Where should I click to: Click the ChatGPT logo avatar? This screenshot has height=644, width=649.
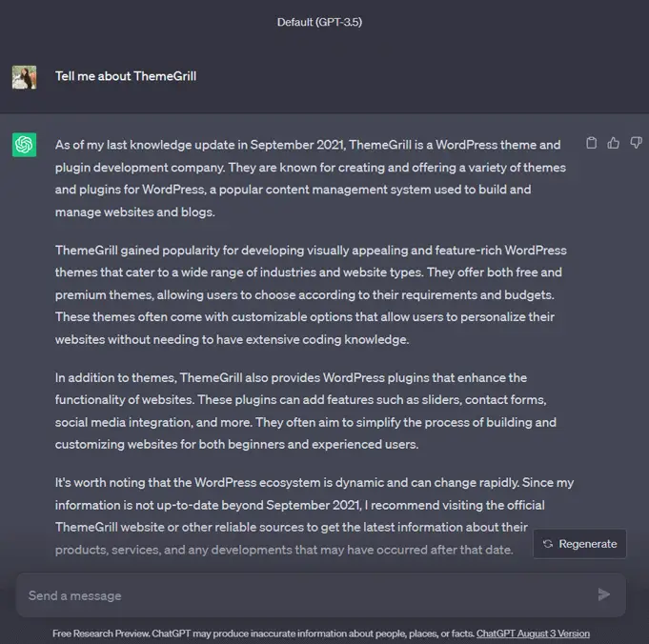point(24,145)
